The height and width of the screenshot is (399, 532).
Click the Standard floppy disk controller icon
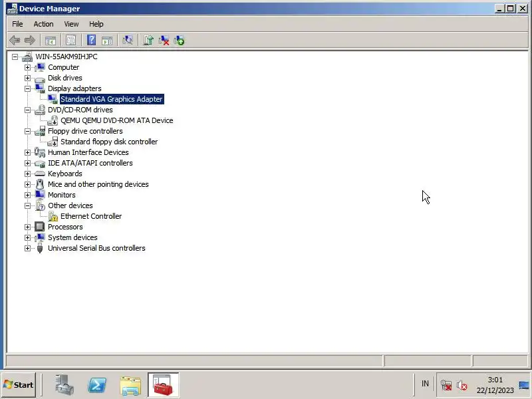(x=53, y=142)
